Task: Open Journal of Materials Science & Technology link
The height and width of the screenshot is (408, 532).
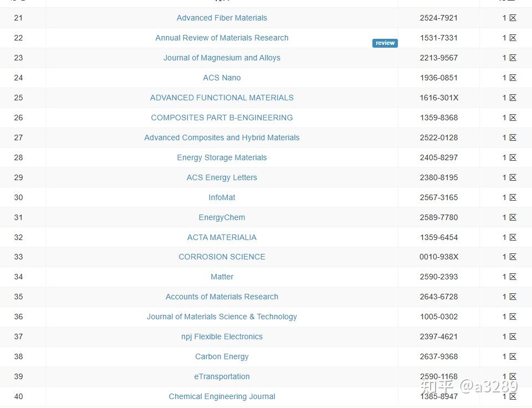Action: point(222,317)
